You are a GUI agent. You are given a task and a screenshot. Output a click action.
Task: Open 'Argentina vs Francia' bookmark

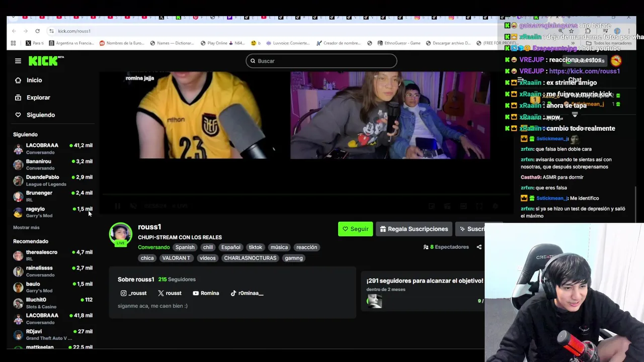pyautogui.click(x=71, y=43)
